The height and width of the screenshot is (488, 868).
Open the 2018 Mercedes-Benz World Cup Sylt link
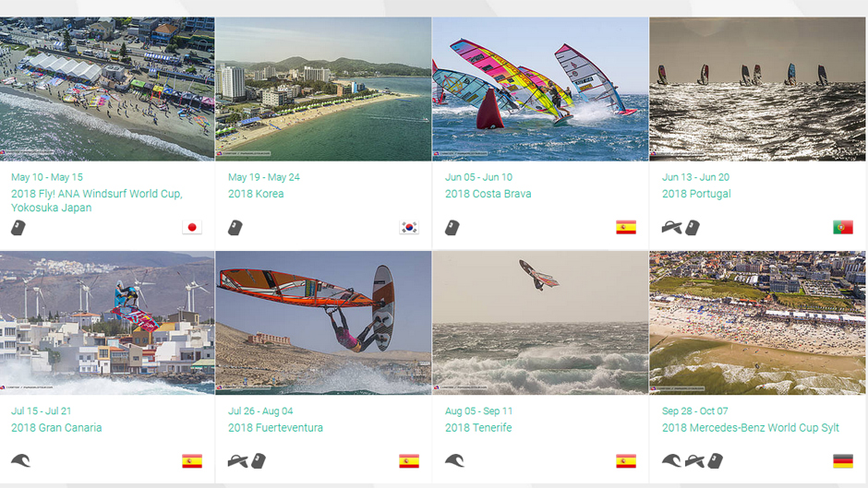point(751,428)
